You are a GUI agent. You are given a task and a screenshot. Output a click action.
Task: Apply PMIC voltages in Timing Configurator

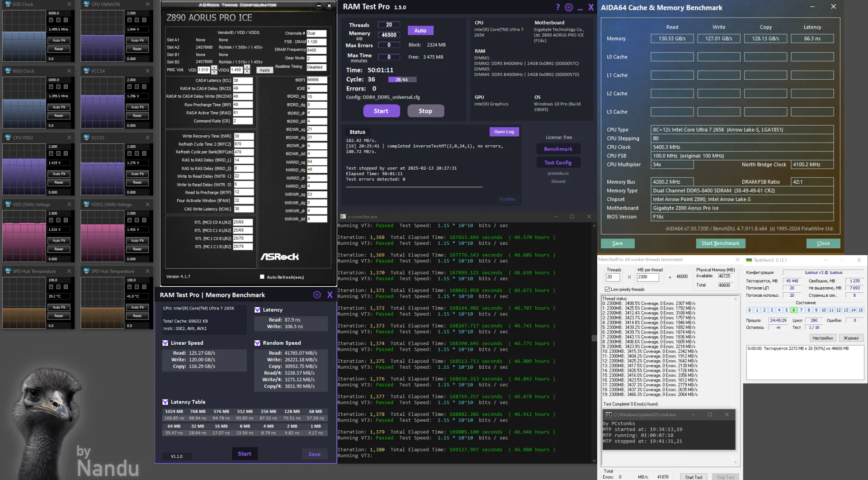(x=265, y=70)
